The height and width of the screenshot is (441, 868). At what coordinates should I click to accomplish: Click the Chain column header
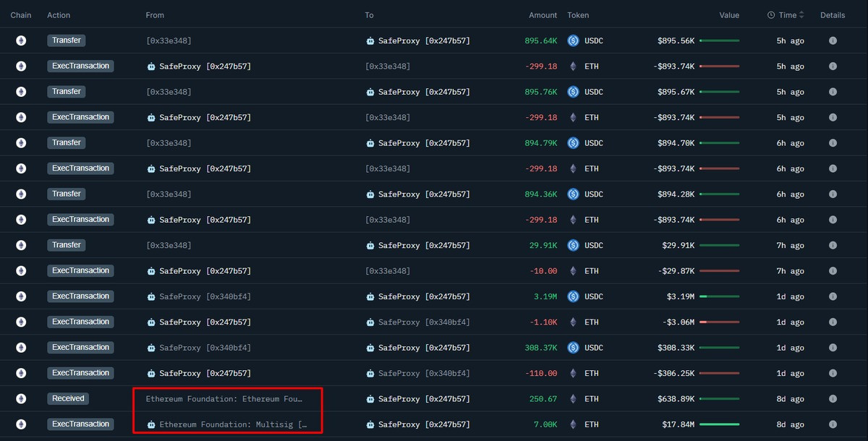21,15
